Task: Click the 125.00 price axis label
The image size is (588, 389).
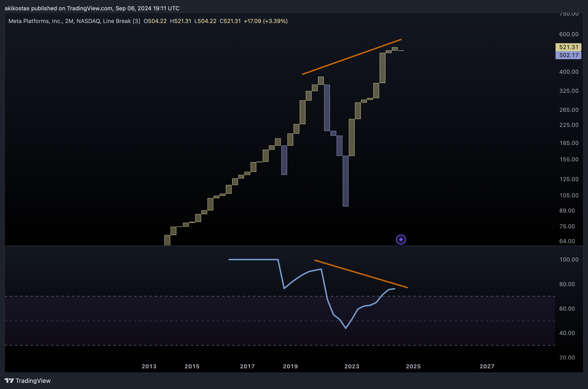Action: [569, 179]
